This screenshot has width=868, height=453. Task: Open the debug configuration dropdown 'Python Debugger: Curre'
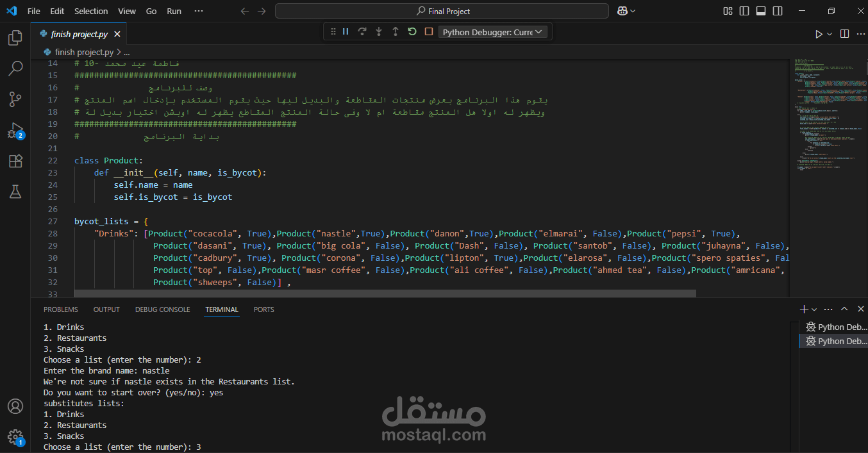coord(492,32)
